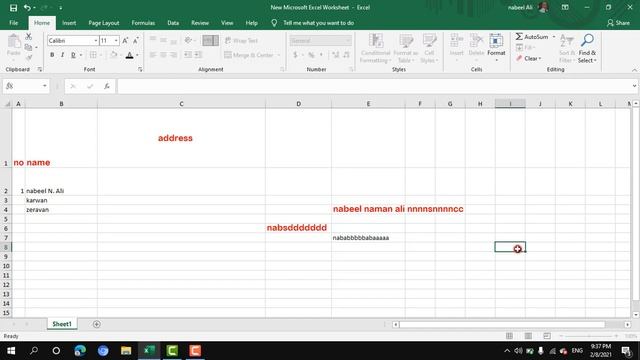Switch to Normal view icon
The width and height of the screenshot is (640, 360).
pos(509,336)
